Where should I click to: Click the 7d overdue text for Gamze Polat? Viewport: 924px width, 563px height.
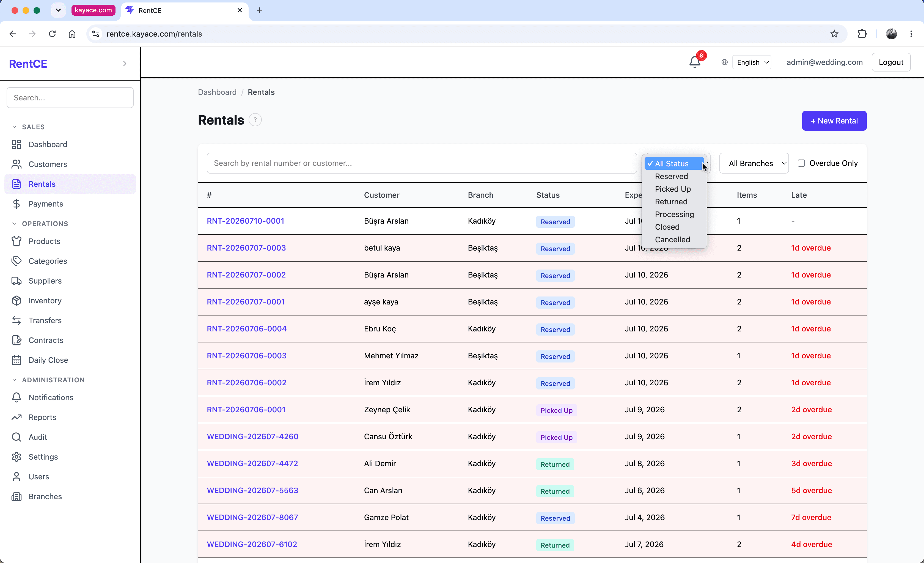(811, 518)
